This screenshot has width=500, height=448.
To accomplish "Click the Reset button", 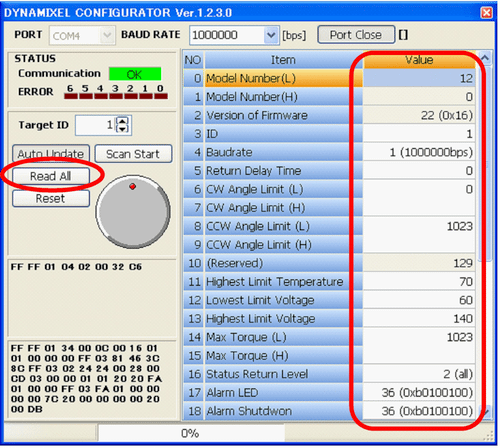I will 51,199.
